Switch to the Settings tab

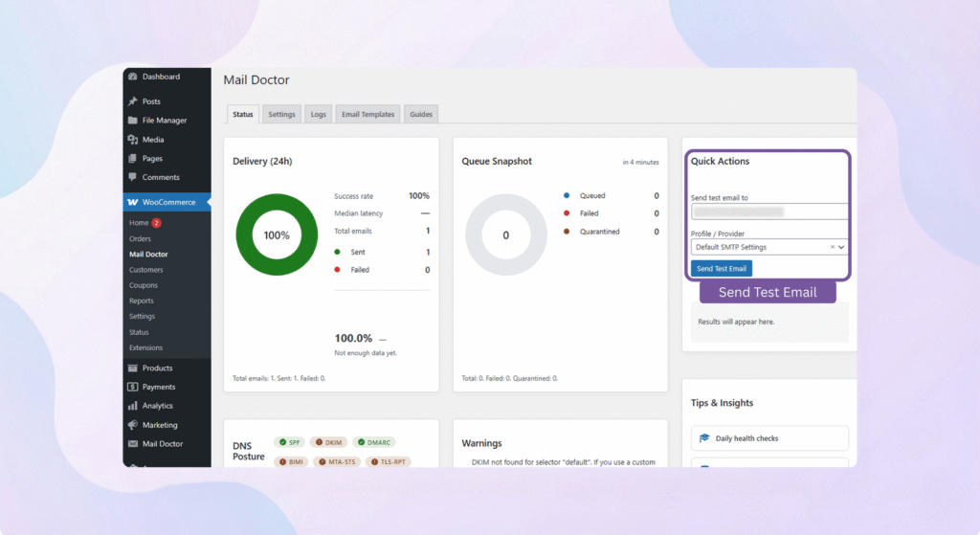coord(281,114)
